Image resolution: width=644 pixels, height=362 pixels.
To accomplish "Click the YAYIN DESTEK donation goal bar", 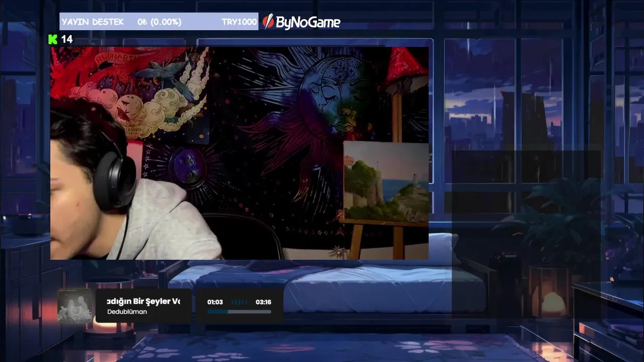I will pos(159,22).
